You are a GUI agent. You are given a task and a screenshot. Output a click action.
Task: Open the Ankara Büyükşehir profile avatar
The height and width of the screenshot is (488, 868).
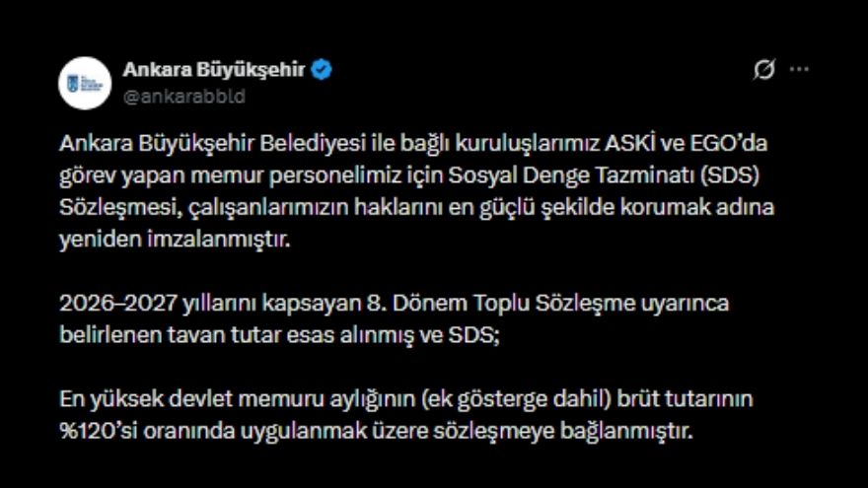point(85,83)
